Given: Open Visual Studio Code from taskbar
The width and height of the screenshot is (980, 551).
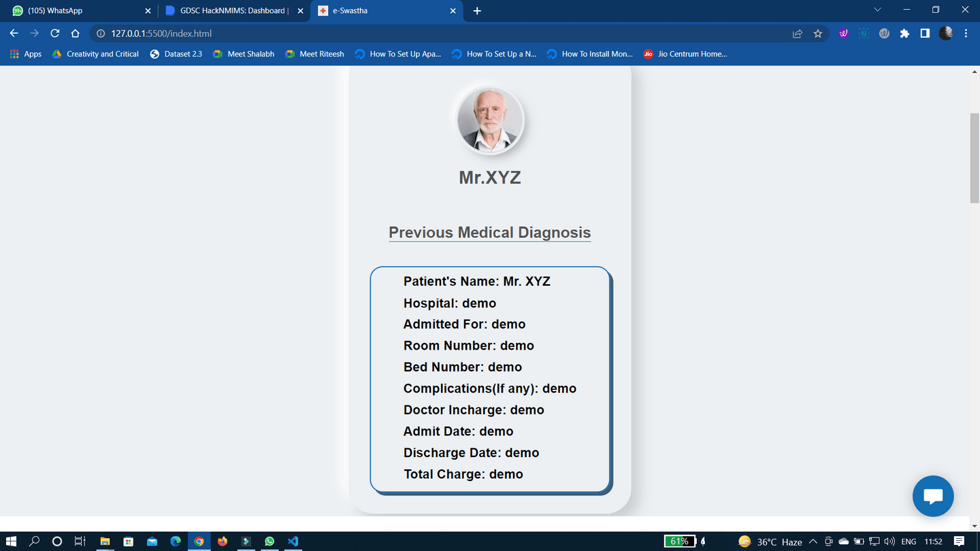Looking at the screenshot, I should (293, 541).
